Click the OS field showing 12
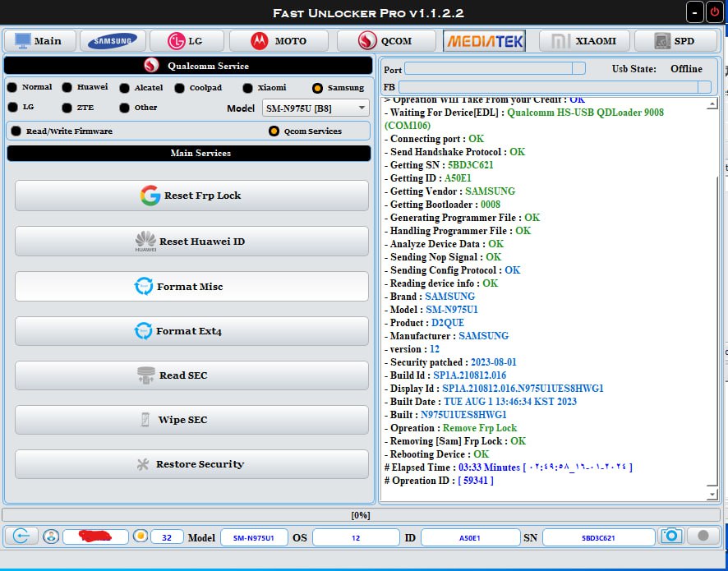 356,537
